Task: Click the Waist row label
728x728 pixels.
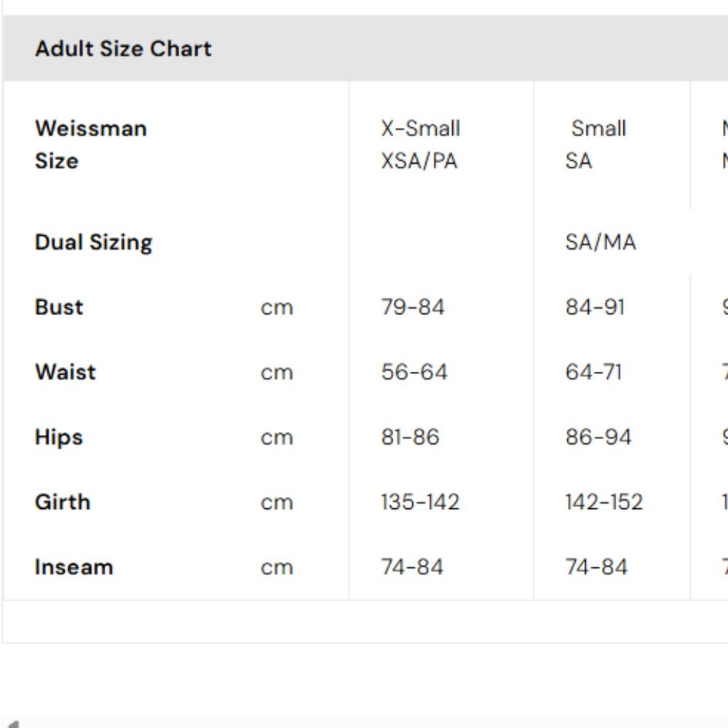Action: pos(65,372)
